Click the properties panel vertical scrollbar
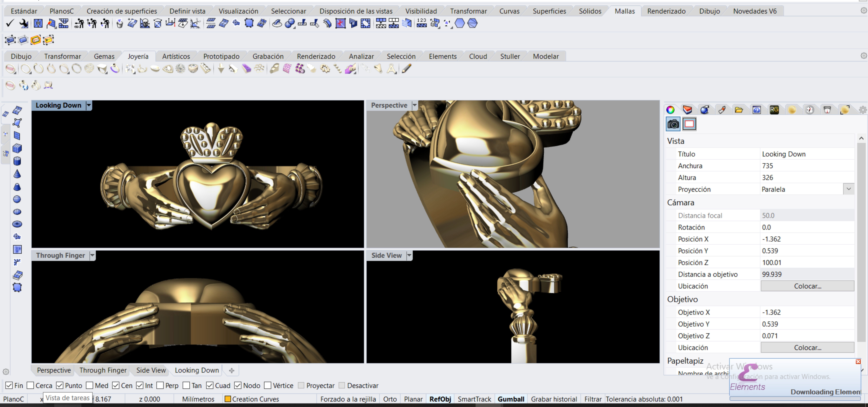The height and width of the screenshot is (407, 868). point(861,243)
